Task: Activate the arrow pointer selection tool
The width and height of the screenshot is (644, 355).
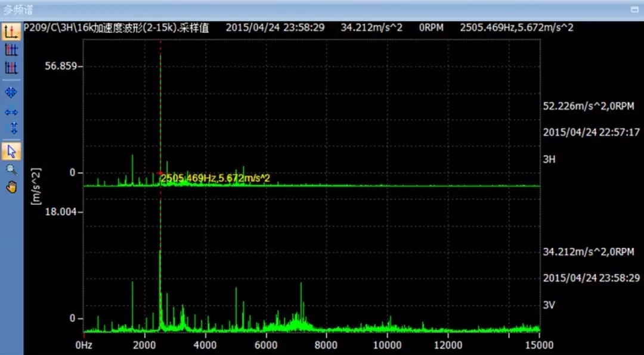Action: click(11, 151)
